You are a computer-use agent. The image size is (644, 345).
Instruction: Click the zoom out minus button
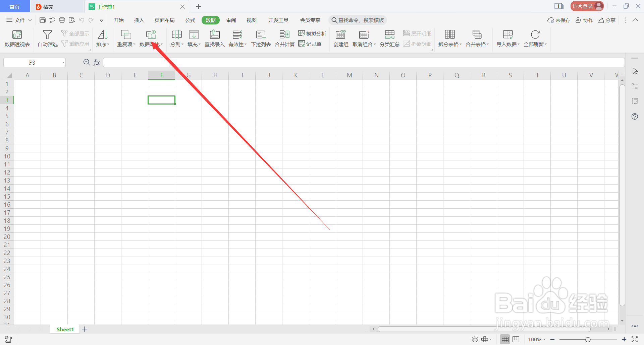click(x=552, y=340)
